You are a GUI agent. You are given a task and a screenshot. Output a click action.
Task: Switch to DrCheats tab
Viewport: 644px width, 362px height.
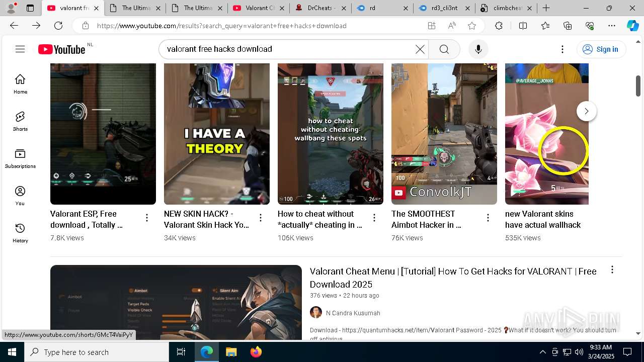[x=321, y=8]
